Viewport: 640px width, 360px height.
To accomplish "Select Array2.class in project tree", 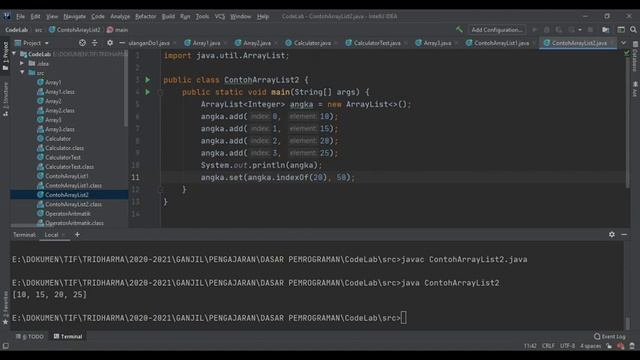I will point(60,110).
